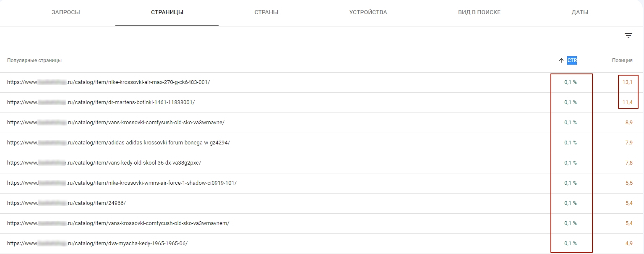Sort by the Позиция column header
The width and height of the screenshot is (644, 254).
[622, 60]
